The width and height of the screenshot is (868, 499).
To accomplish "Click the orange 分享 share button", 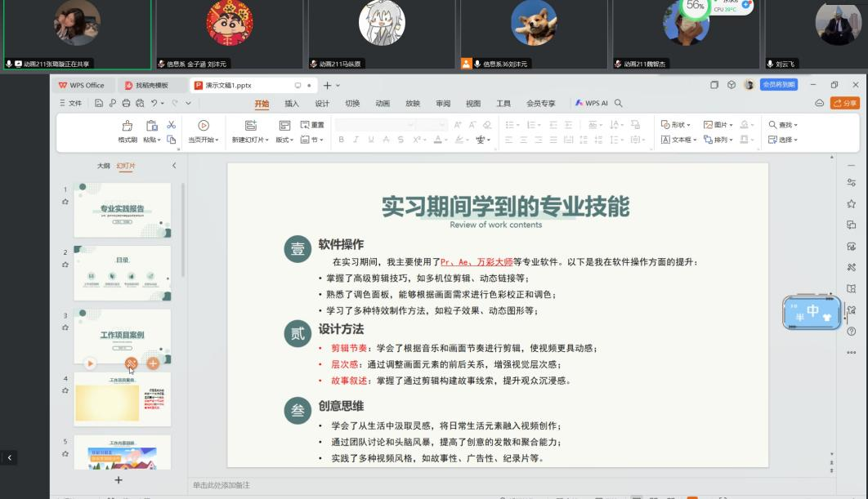I will click(845, 103).
